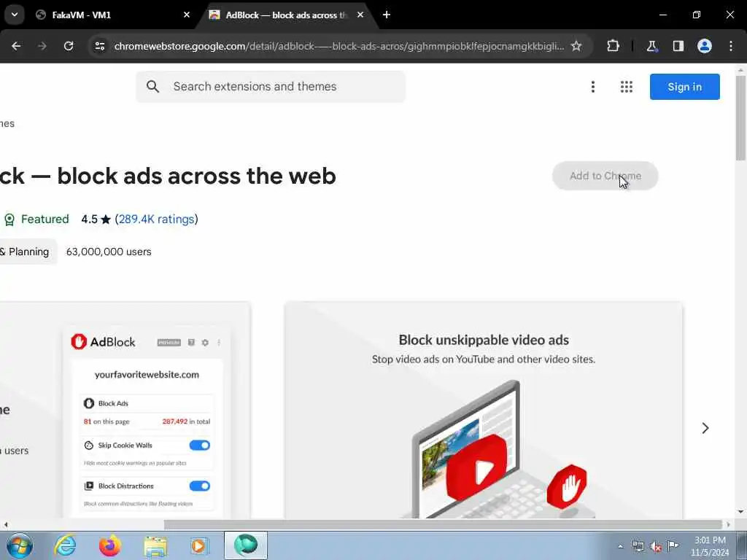The height and width of the screenshot is (560, 747).
Task: Open the Google apps grid
Action: 627,87
